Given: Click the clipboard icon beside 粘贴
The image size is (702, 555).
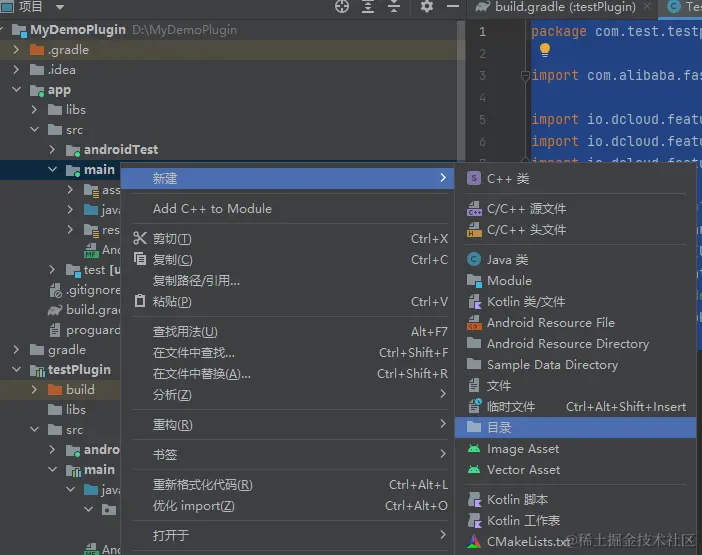Looking at the screenshot, I should 140,301.
